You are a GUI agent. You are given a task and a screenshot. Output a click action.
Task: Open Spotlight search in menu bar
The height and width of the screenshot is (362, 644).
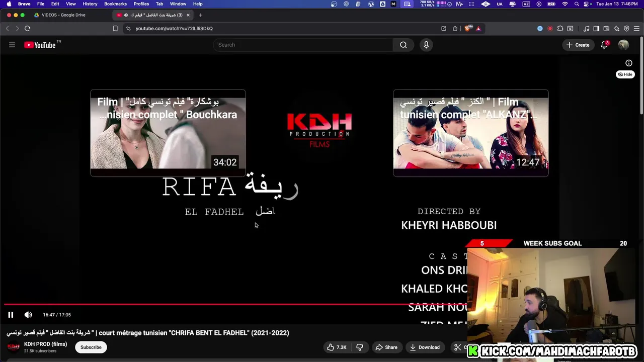tap(577, 4)
